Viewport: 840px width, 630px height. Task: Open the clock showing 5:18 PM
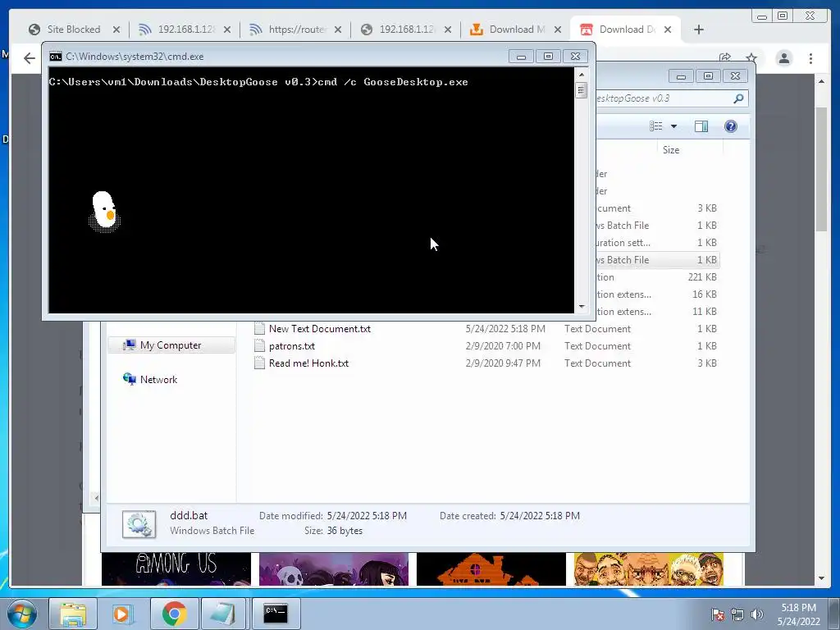[x=798, y=614]
